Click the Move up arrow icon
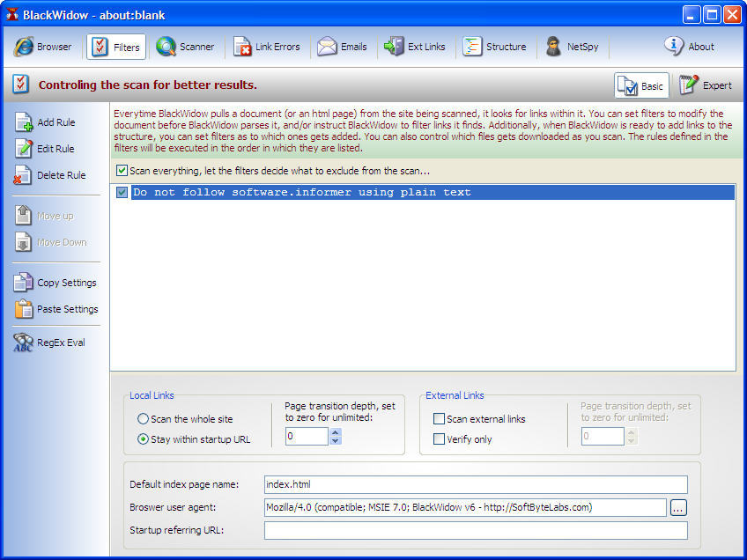Viewport: 747px width, 560px height. pos(23,215)
